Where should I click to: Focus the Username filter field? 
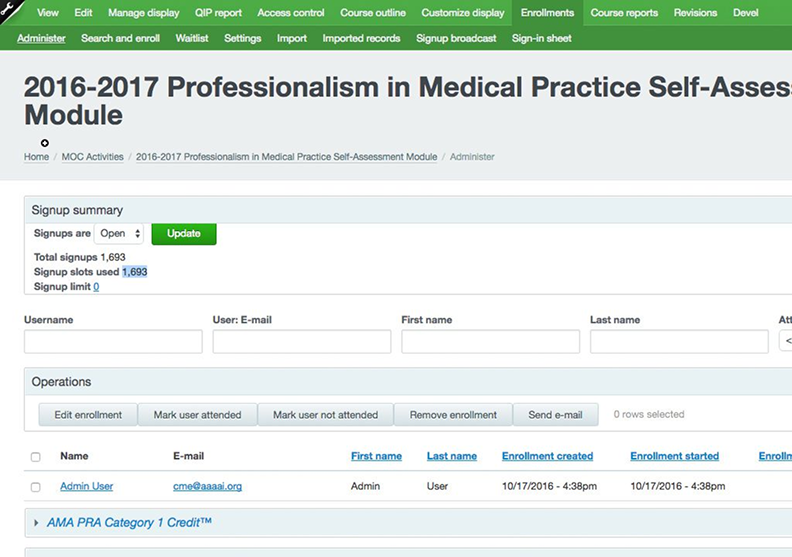pos(113,342)
